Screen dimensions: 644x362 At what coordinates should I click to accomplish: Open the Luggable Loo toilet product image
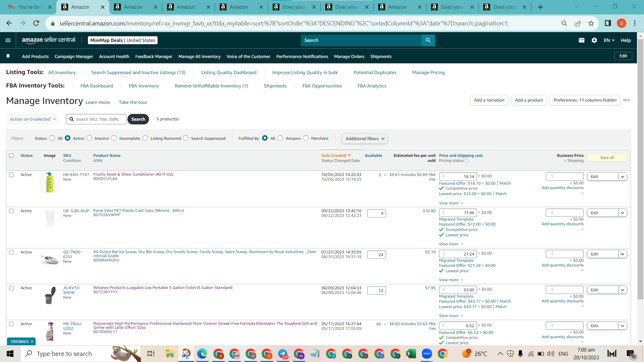pyautogui.click(x=50, y=295)
